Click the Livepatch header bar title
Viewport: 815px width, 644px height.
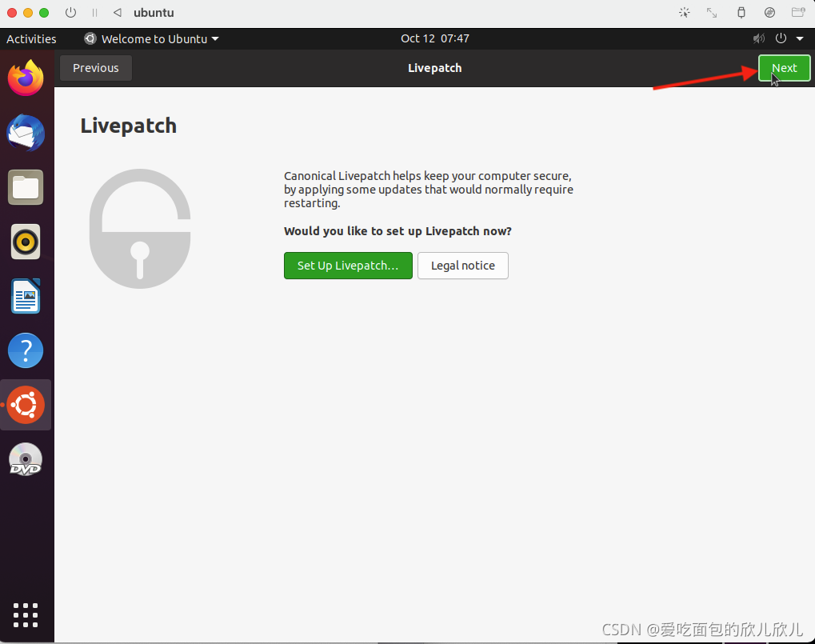[434, 68]
